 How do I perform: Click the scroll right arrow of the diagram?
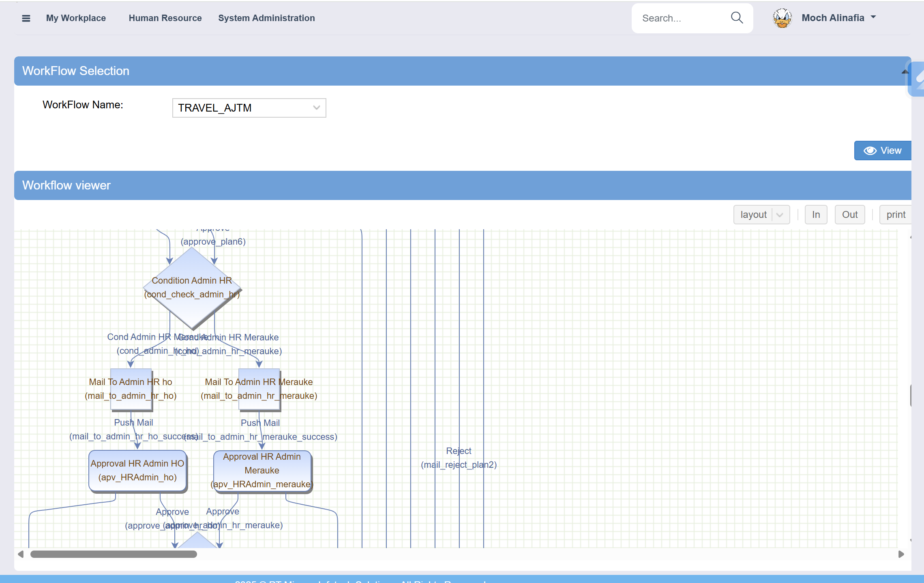click(901, 554)
